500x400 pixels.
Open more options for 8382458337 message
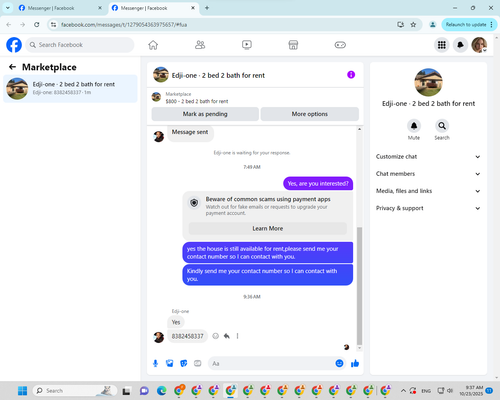[237, 336]
